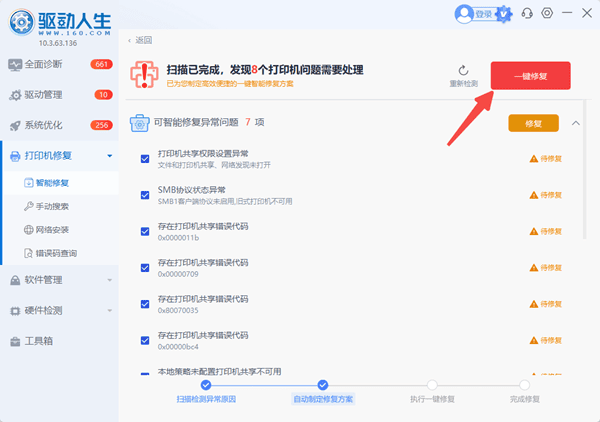Viewport: 600px width, 422px height.
Task: Click 完成修复 progress step circle
Action: tap(524, 385)
